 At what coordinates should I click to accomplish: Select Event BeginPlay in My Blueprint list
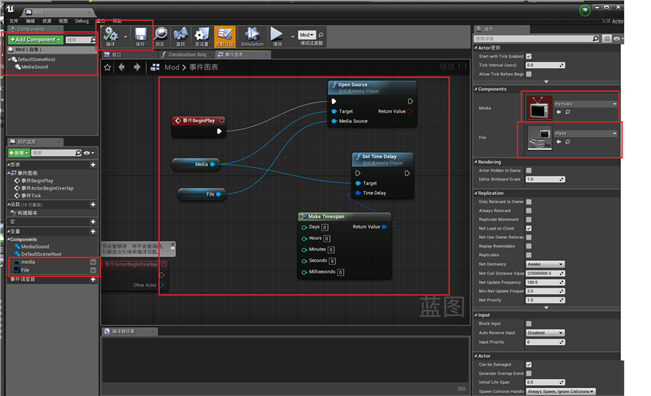pyautogui.click(x=37, y=181)
